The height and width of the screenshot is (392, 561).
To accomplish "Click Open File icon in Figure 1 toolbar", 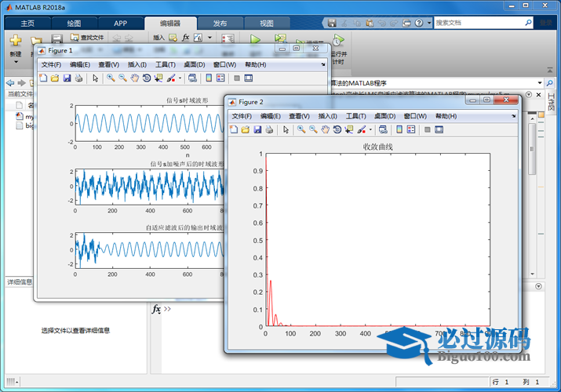I will [55, 78].
